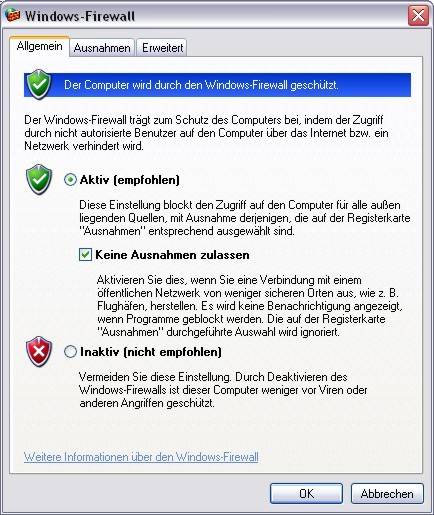Click the 'Aktiv (empfohlen)' label text
Image resolution: width=434 pixels, height=515 pixels.
coord(130,180)
